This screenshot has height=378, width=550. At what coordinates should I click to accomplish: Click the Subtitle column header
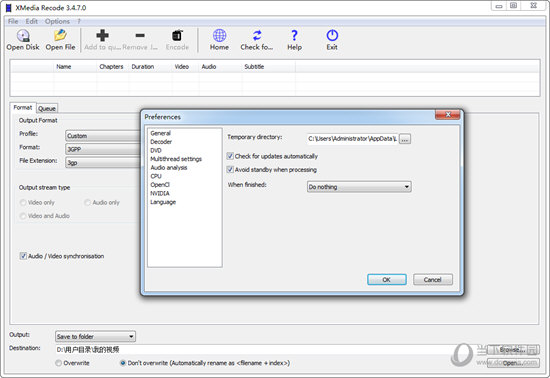pos(268,67)
